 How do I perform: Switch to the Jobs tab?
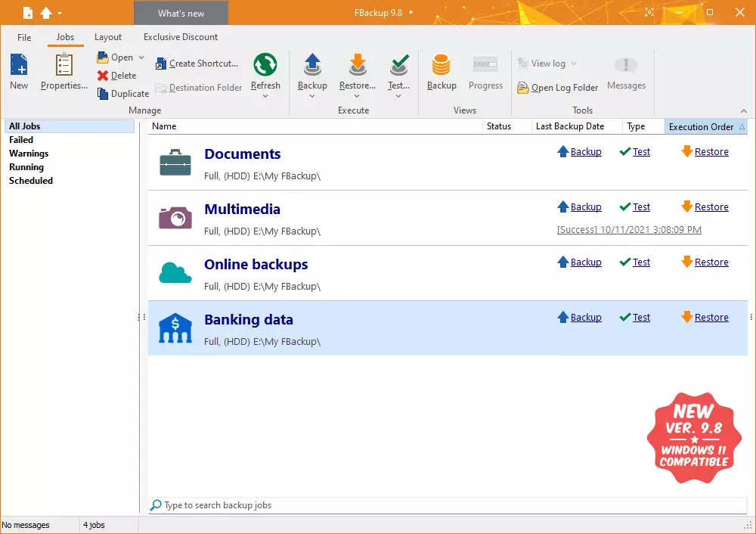pyautogui.click(x=65, y=37)
